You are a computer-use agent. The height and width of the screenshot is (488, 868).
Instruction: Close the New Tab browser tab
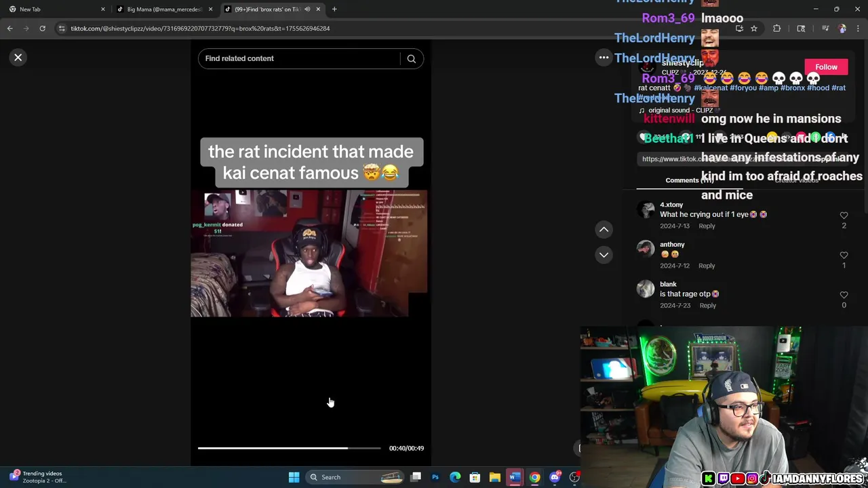click(x=103, y=9)
